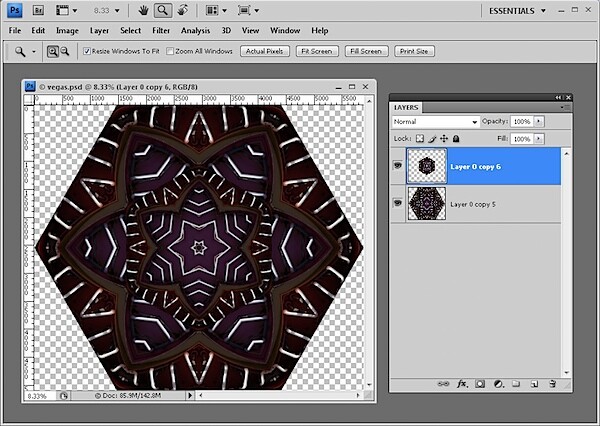Open the ESSENTIALS workspace dropdown

tap(517, 11)
